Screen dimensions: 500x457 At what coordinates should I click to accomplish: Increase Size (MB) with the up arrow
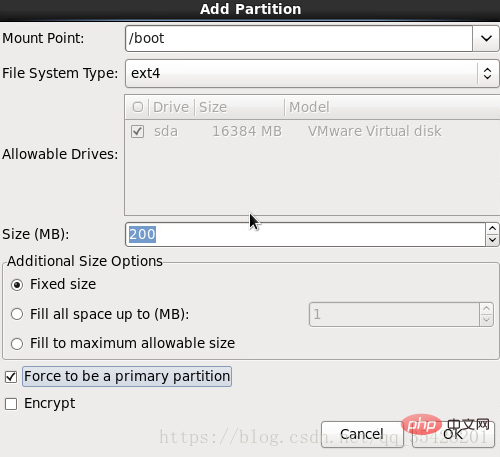[492, 229]
